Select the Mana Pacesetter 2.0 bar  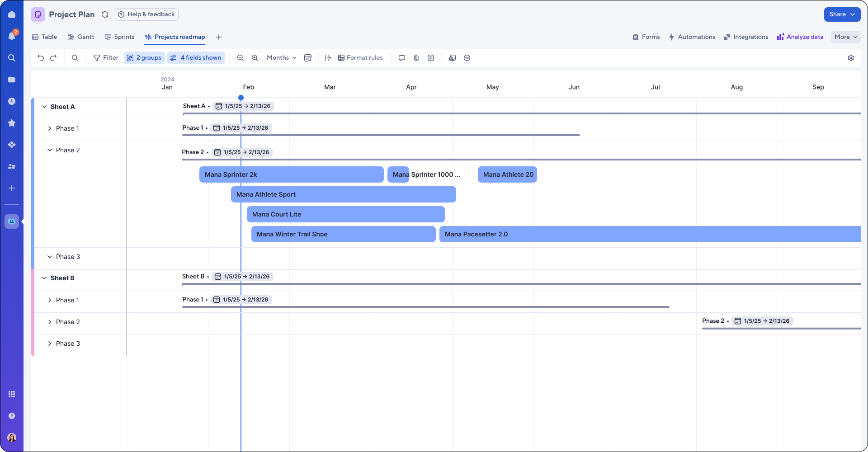650,234
